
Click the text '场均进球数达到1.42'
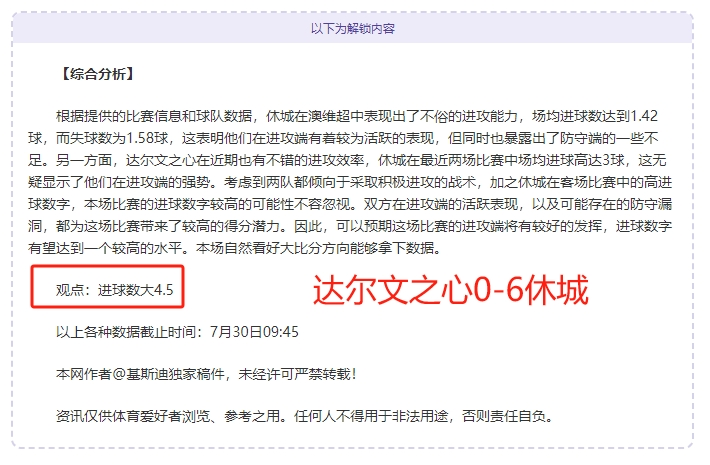[595, 116]
